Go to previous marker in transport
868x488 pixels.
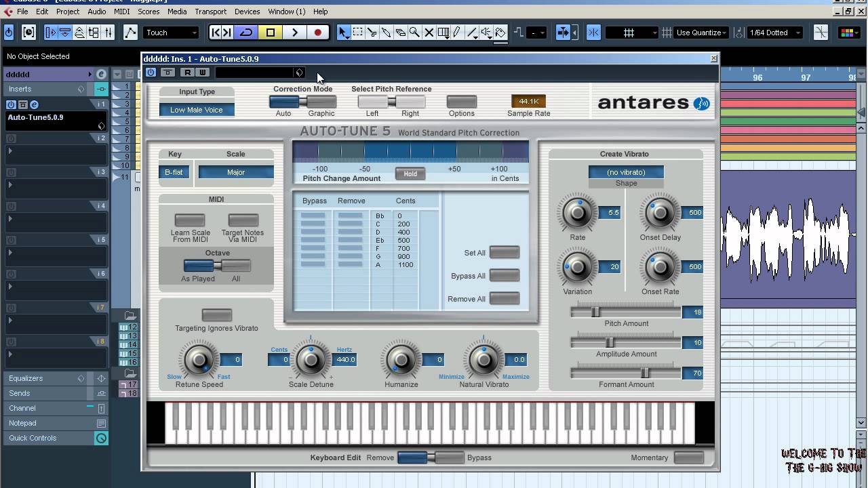(x=216, y=32)
